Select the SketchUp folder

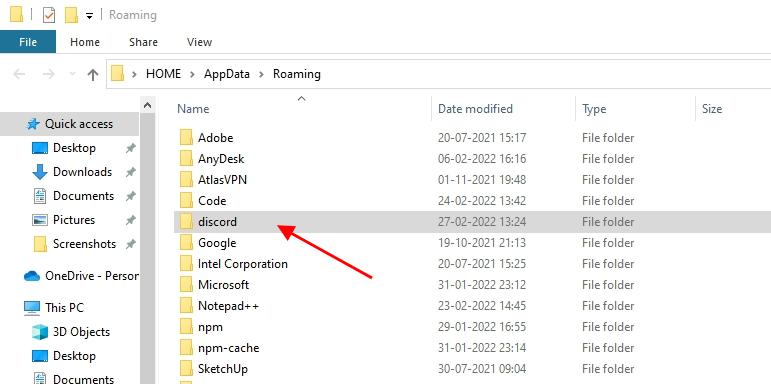click(x=223, y=369)
